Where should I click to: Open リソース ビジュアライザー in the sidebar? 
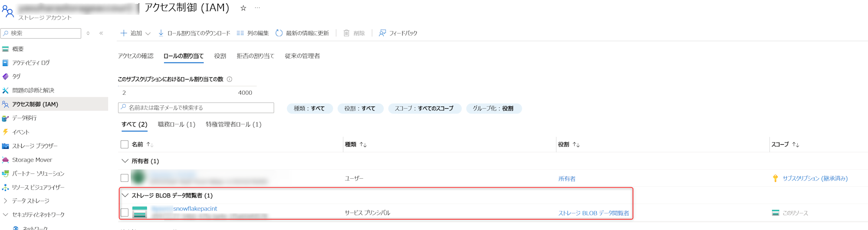pyautogui.click(x=38, y=187)
